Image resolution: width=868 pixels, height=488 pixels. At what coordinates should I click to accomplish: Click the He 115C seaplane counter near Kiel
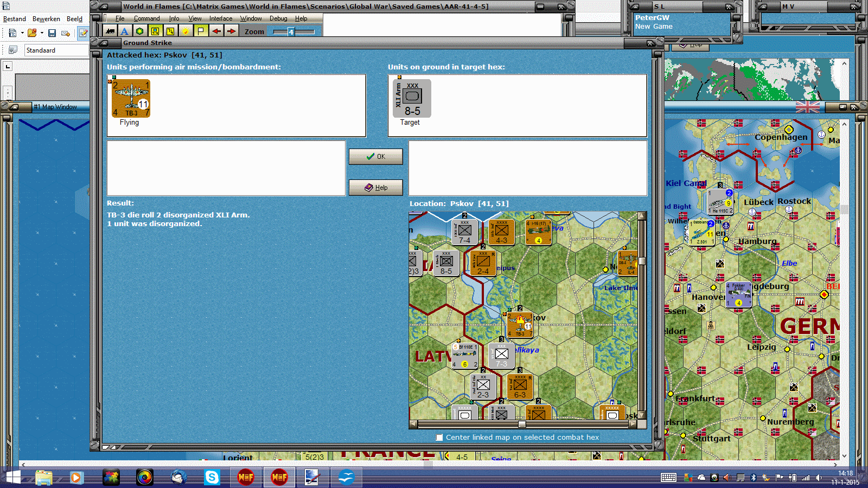(721, 202)
